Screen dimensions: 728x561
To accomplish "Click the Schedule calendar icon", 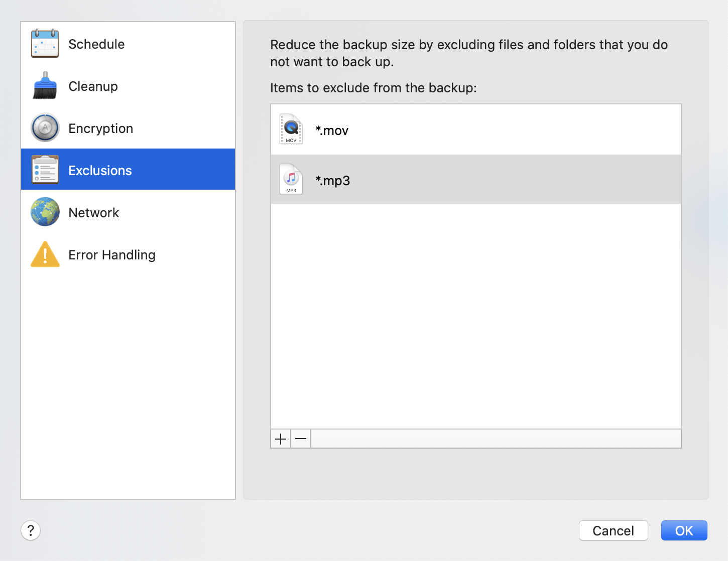I will point(45,44).
